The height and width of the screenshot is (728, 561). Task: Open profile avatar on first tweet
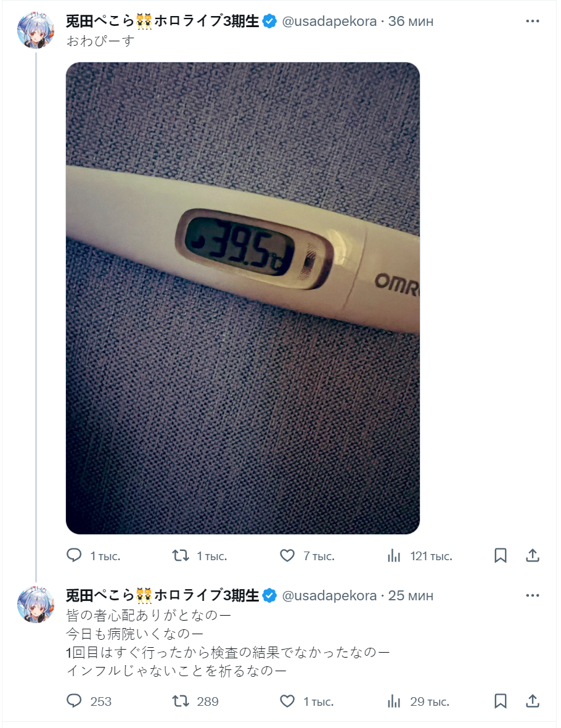point(36,30)
